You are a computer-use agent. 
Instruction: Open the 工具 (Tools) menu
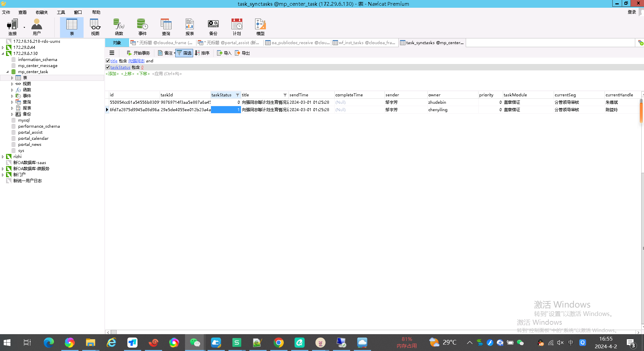click(x=61, y=12)
